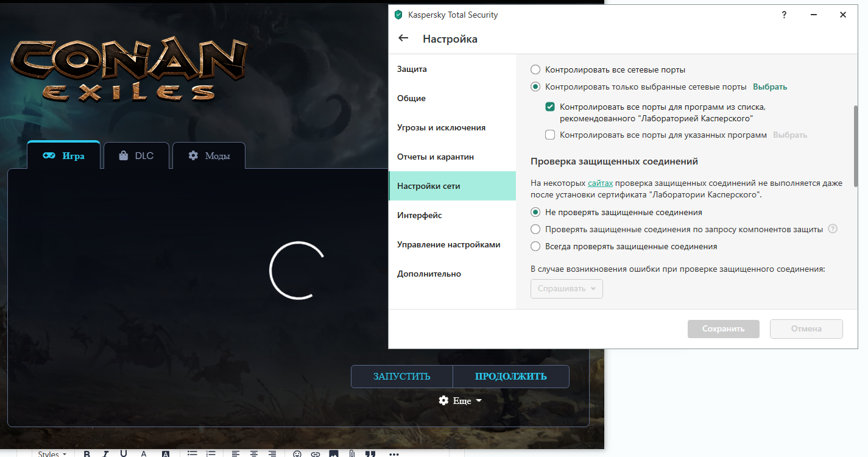Open the text background color picker in the editor
Viewport: 868px width, 457px height.
click(x=165, y=454)
